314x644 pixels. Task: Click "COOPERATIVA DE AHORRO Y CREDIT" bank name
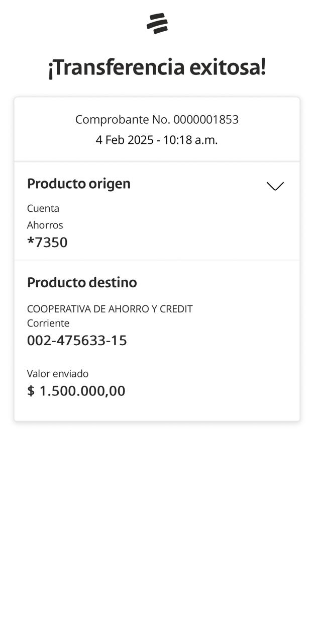tap(110, 309)
